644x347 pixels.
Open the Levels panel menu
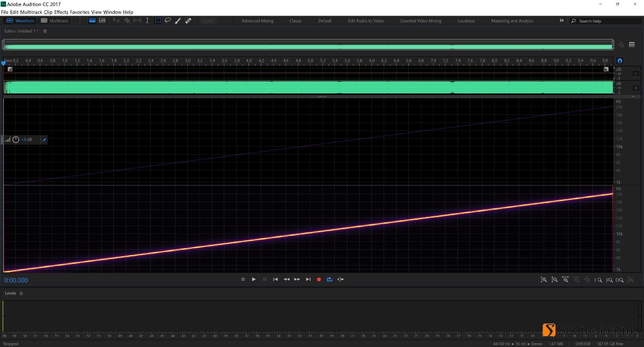20,293
